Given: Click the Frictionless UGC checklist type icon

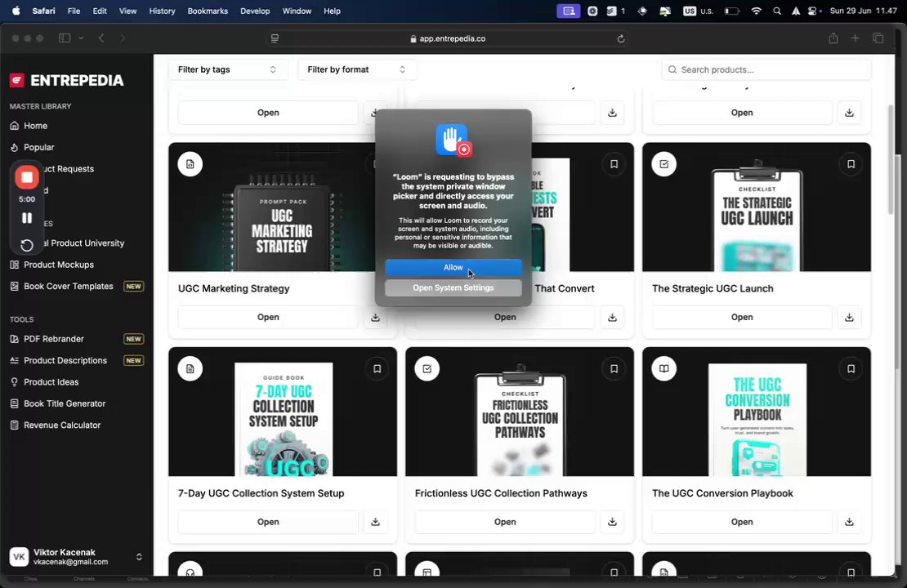Looking at the screenshot, I should (x=427, y=369).
